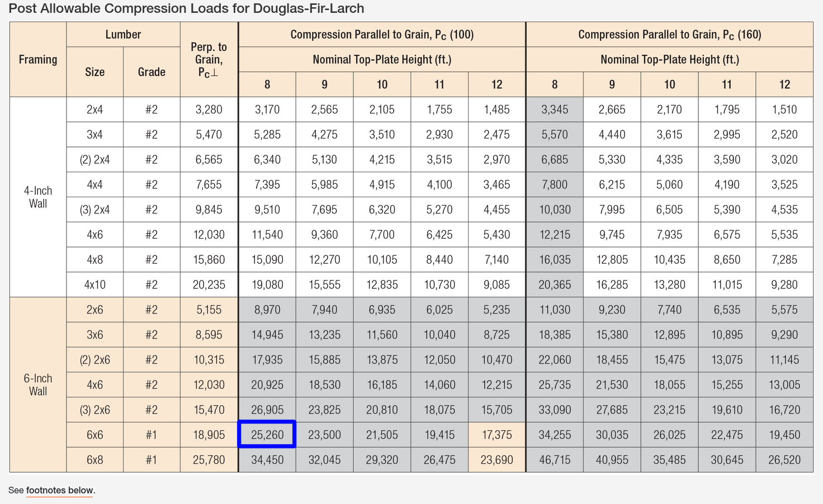Image resolution: width=823 pixels, height=504 pixels.
Task: Click the highlighted 25,260 cell
Action: [267, 435]
